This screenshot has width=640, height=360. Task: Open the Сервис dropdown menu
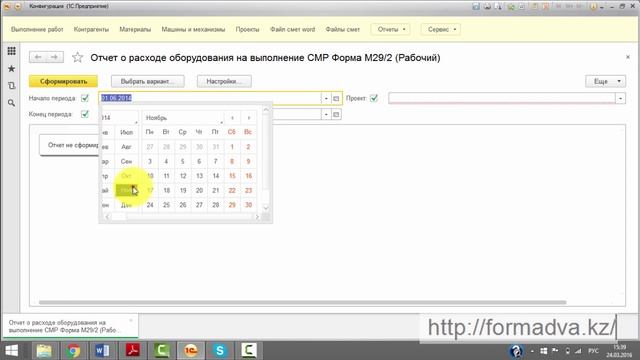coord(441,29)
